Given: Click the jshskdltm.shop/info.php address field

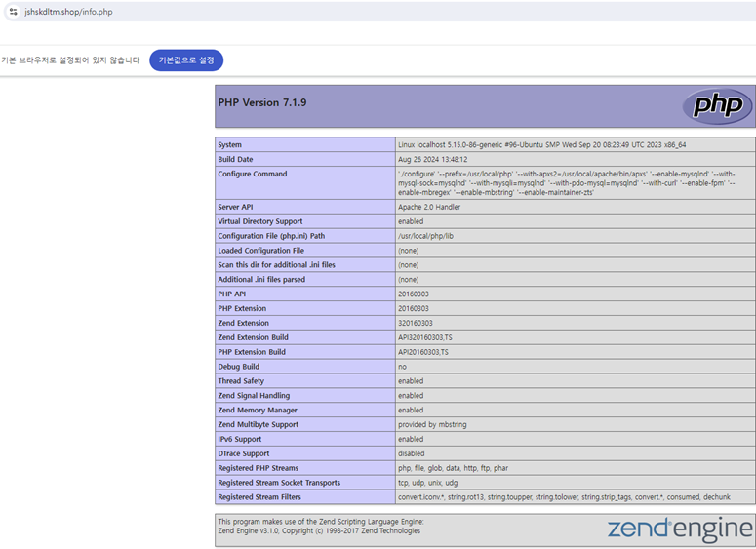Looking at the screenshot, I should (68, 11).
